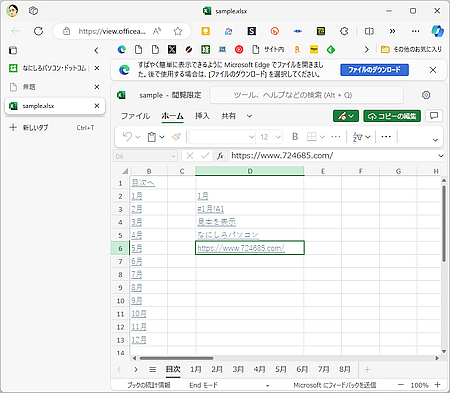Open the paste options dropdown arrow

point(162,137)
